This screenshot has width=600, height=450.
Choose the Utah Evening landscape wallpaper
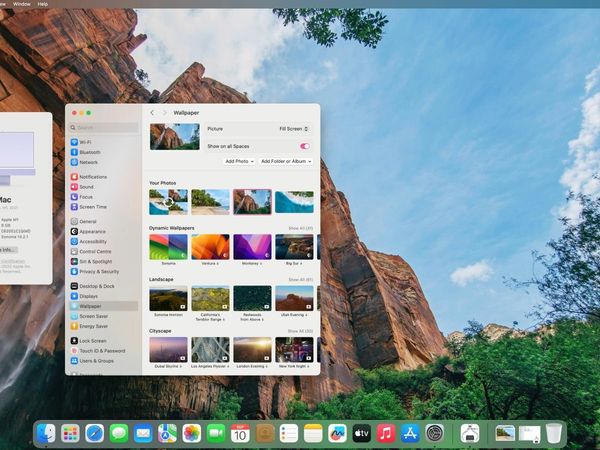[294, 298]
